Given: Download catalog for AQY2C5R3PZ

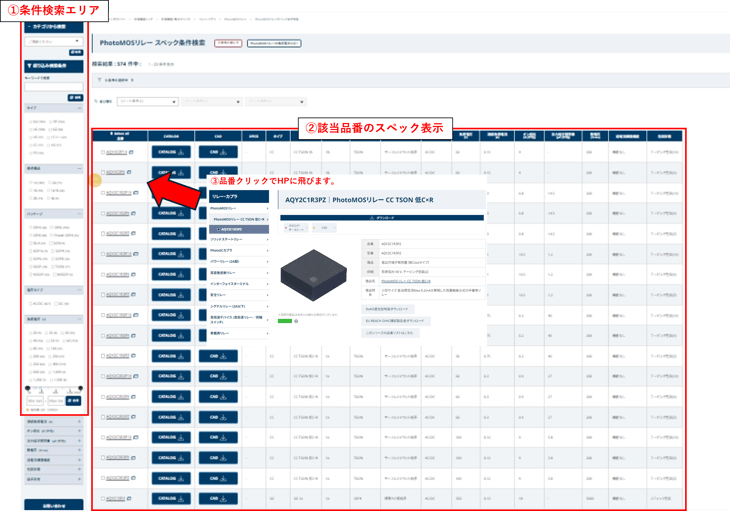Looking at the screenshot, I should pyautogui.click(x=171, y=478).
